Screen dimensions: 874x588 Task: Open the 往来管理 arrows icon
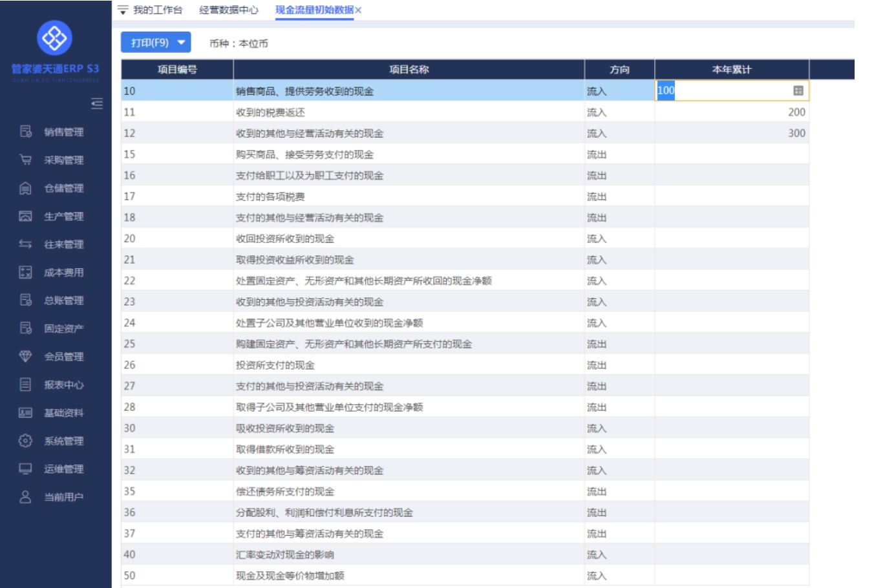click(x=25, y=244)
